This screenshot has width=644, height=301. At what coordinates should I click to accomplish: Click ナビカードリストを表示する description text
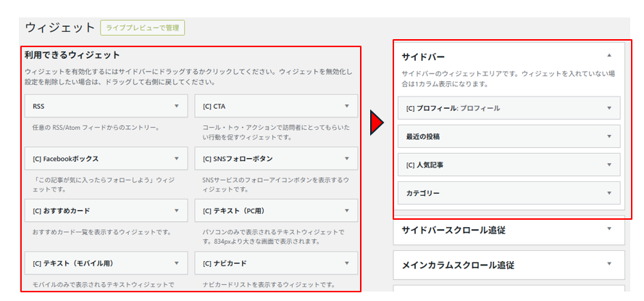(x=269, y=284)
